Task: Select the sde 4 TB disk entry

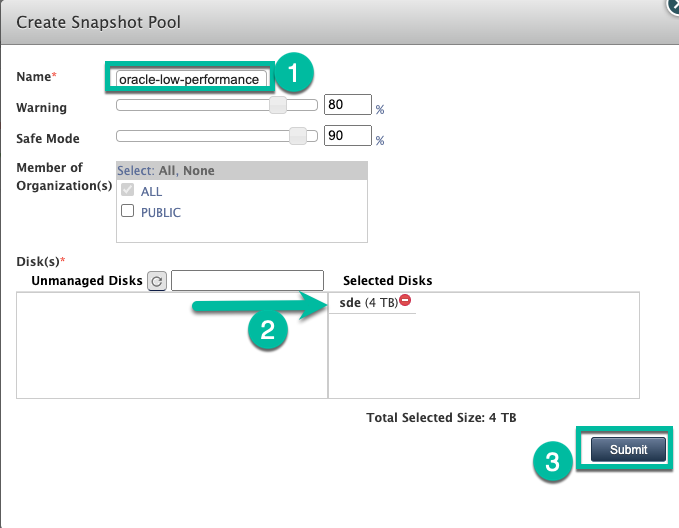Action: tap(366, 302)
